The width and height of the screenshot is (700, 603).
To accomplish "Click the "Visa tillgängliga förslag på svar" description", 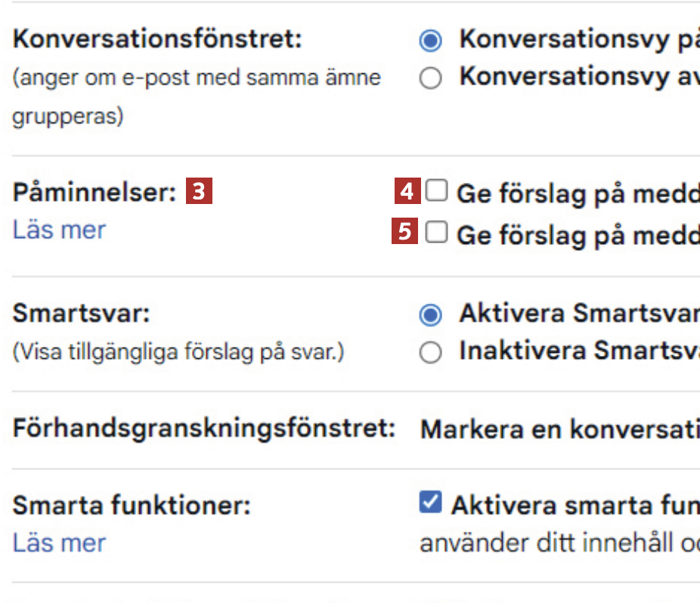I will [178, 353].
